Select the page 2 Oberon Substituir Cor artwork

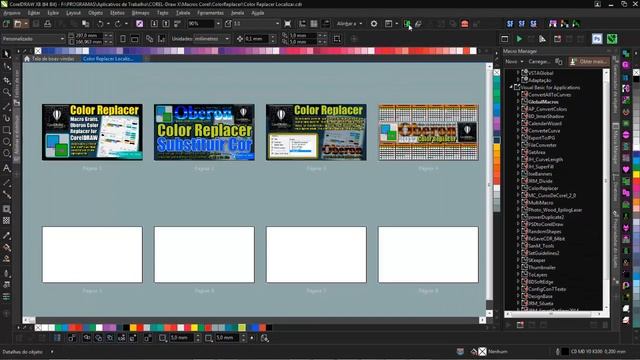204,132
